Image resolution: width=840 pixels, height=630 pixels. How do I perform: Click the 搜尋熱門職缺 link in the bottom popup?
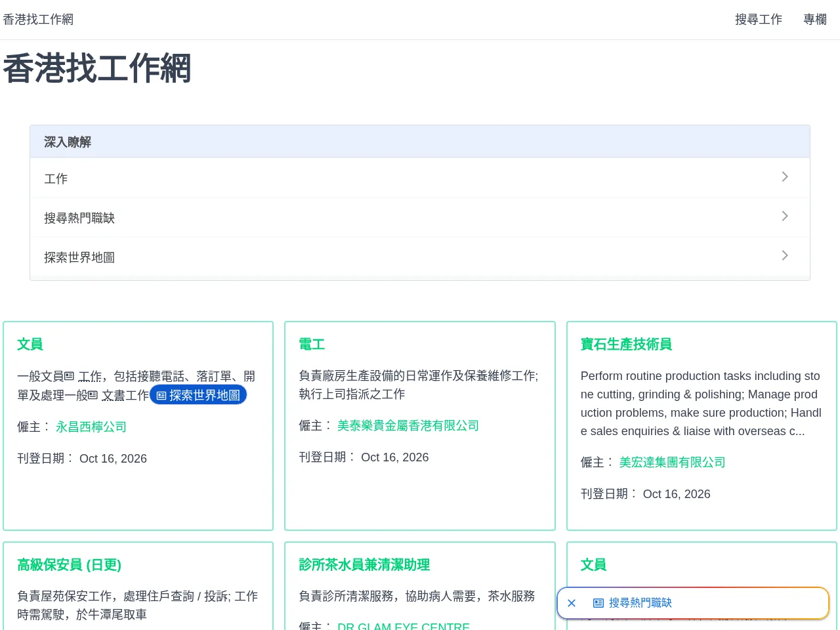pos(640,603)
